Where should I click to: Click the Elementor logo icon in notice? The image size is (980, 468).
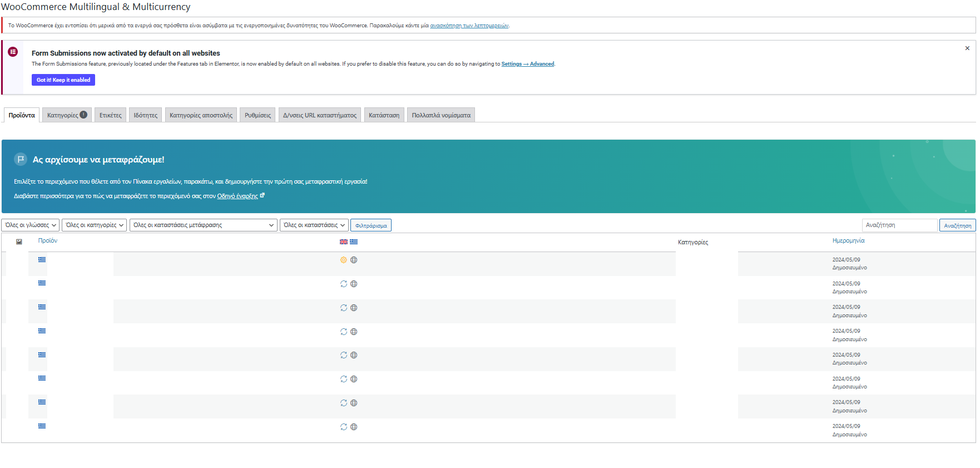pos(13,52)
